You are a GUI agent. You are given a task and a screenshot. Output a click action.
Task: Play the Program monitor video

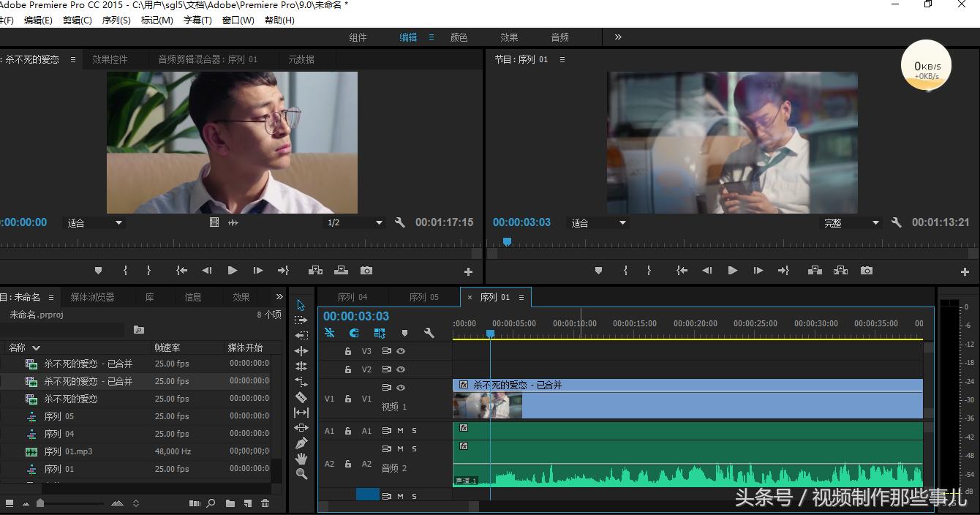pyautogui.click(x=732, y=271)
